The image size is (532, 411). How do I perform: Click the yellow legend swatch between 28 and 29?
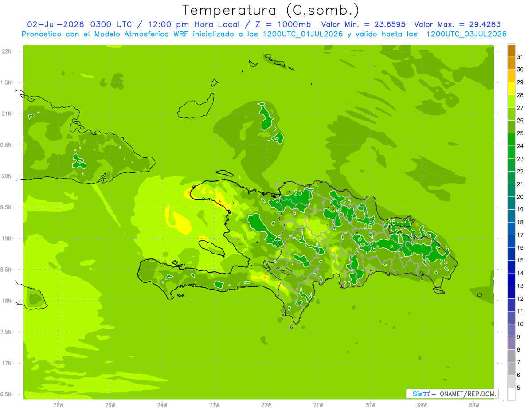511,89
